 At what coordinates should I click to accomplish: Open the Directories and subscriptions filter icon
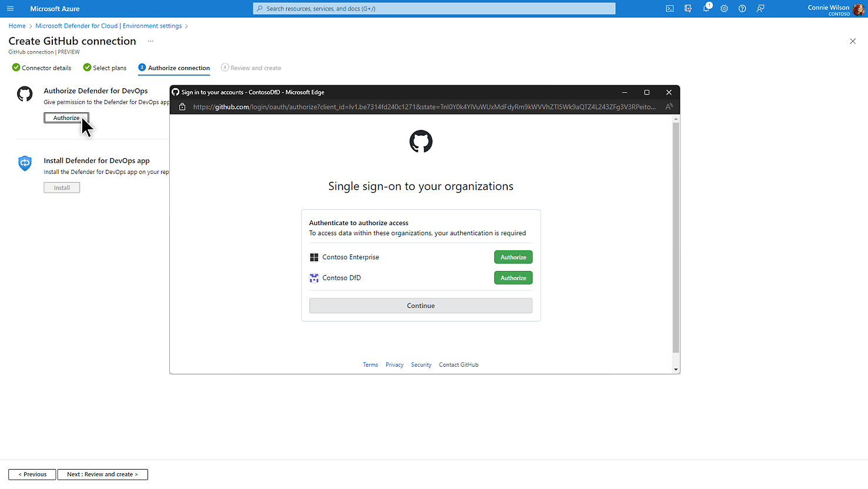688,9
